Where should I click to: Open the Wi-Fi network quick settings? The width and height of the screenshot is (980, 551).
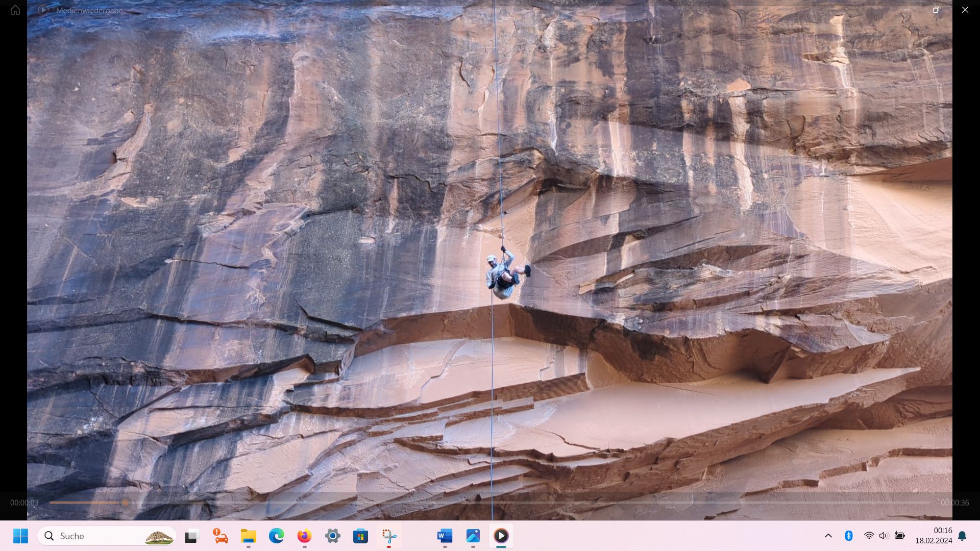click(x=869, y=536)
